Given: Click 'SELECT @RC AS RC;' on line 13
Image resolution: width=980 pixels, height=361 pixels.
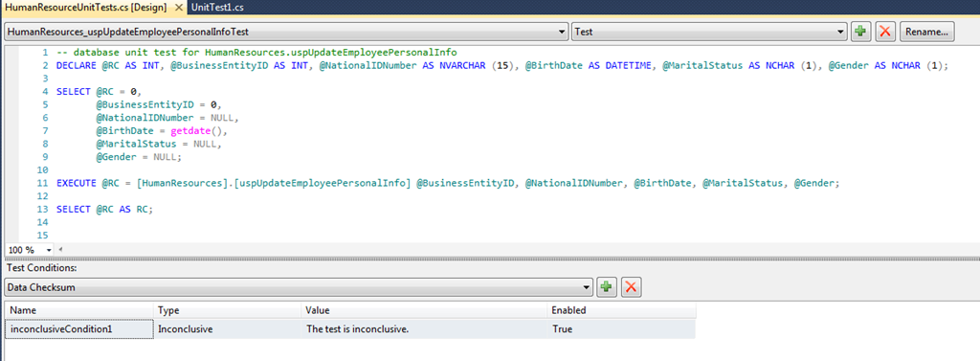Looking at the screenshot, I should click(104, 210).
